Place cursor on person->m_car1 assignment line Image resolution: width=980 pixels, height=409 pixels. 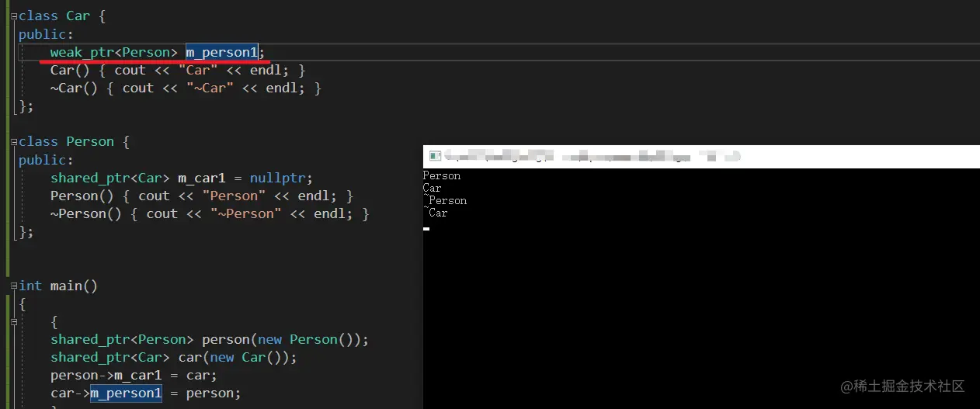pos(134,375)
